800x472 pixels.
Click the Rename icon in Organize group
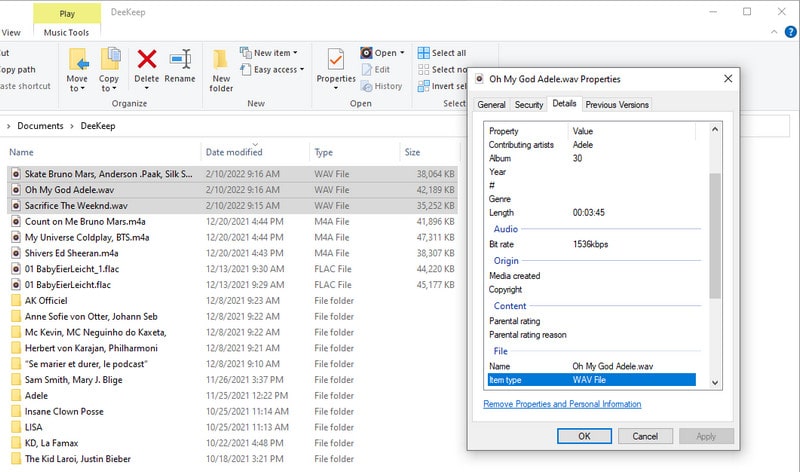180,59
